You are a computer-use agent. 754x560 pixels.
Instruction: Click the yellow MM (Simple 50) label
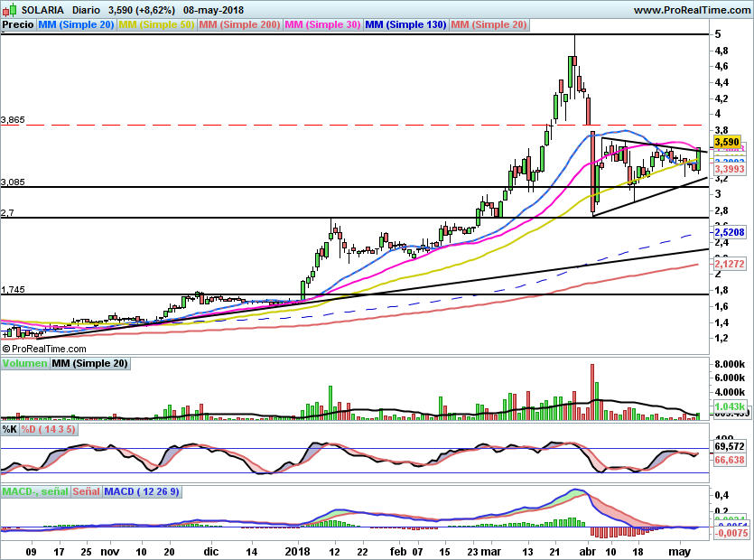pyautogui.click(x=156, y=24)
